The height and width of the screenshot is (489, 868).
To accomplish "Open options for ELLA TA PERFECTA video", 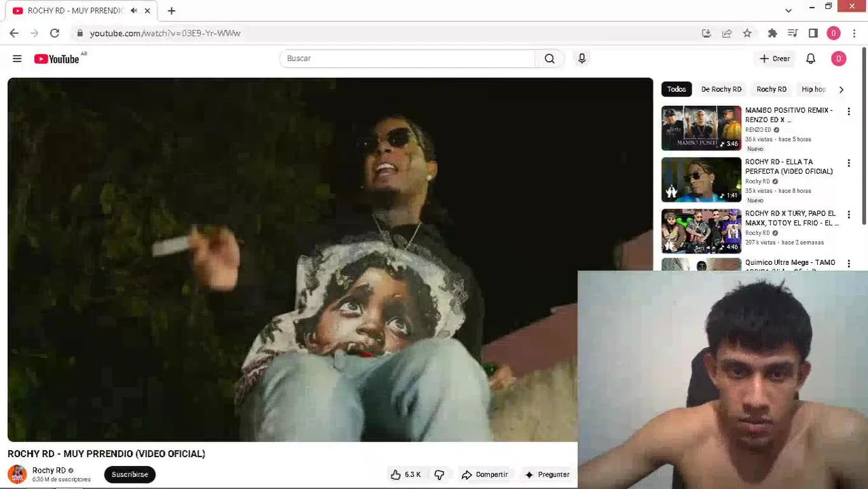I will pos(848,163).
